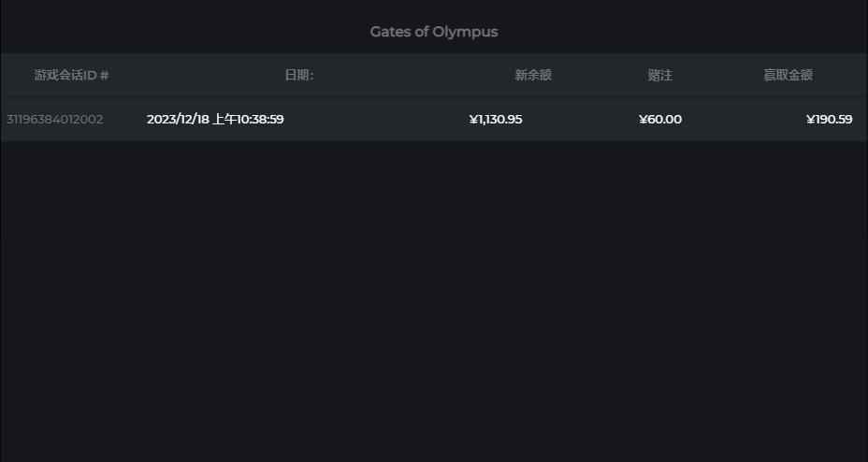Sort by the 日期 column header
This screenshot has width=868, height=462.
pos(299,76)
